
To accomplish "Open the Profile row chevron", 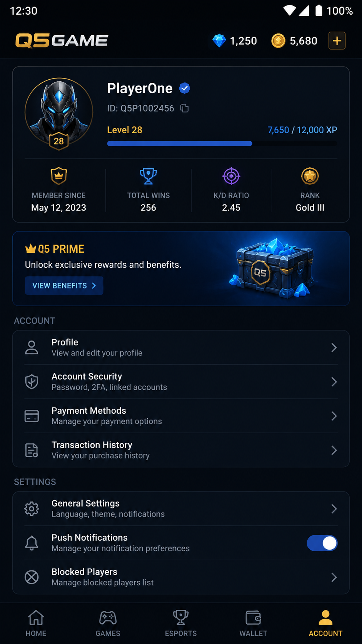I will click(334, 348).
